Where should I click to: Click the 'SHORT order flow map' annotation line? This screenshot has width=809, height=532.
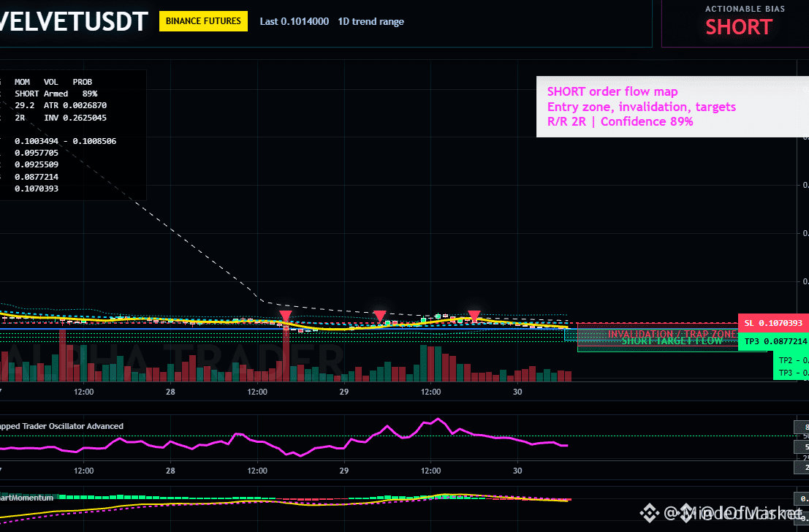(x=612, y=92)
